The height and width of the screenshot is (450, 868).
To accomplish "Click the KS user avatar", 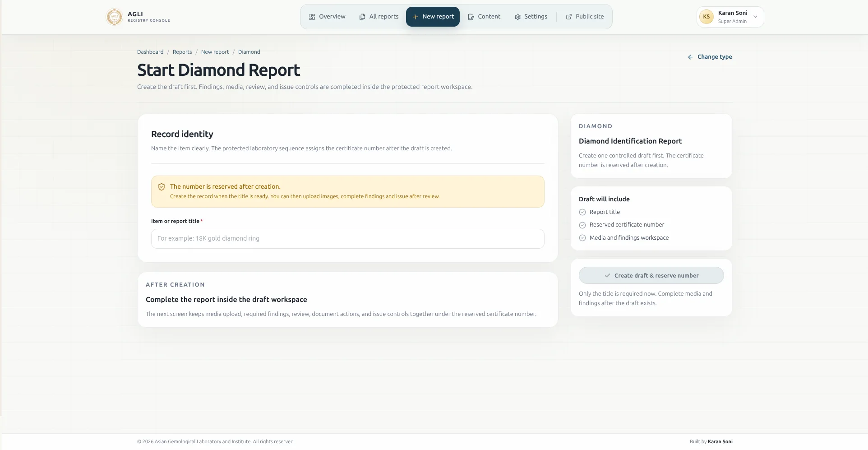I will pyautogui.click(x=706, y=17).
